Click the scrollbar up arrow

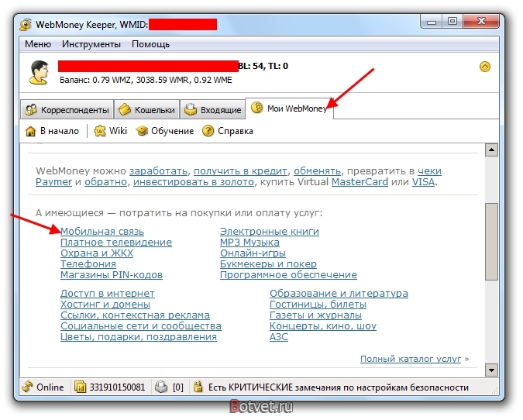point(491,150)
